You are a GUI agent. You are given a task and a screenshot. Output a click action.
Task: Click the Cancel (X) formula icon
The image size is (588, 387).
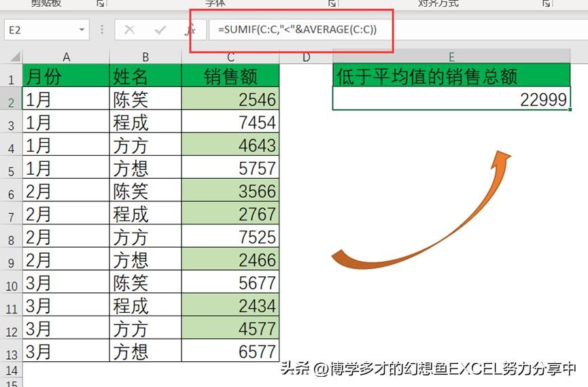(x=130, y=30)
